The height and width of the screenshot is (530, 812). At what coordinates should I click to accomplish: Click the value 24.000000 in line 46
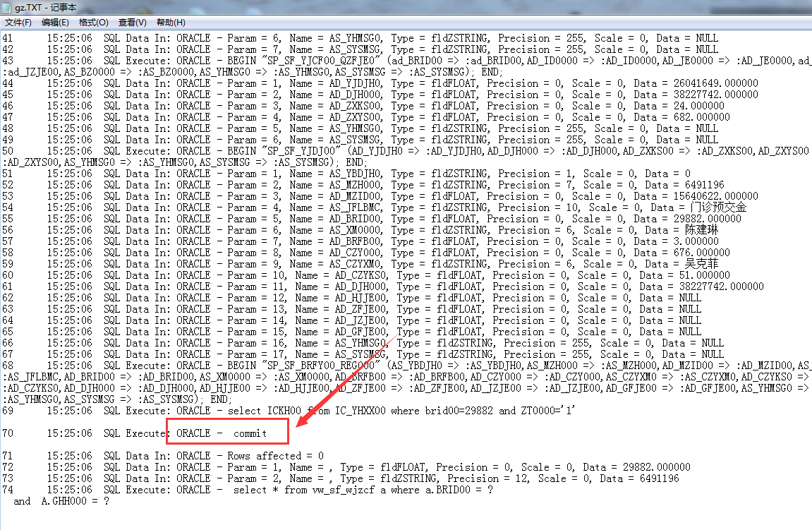pos(699,106)
